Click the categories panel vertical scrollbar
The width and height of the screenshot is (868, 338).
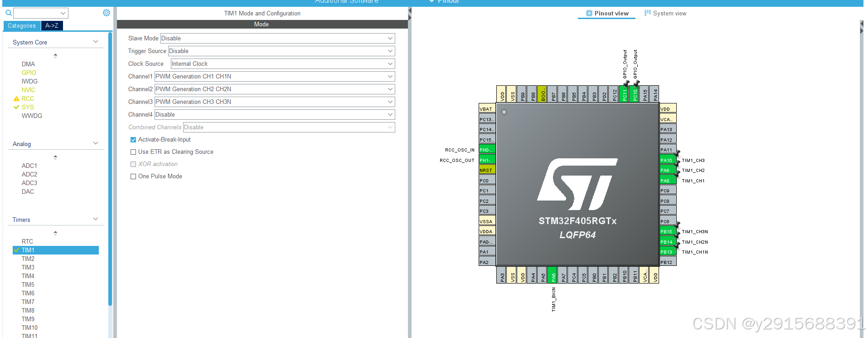110,168
